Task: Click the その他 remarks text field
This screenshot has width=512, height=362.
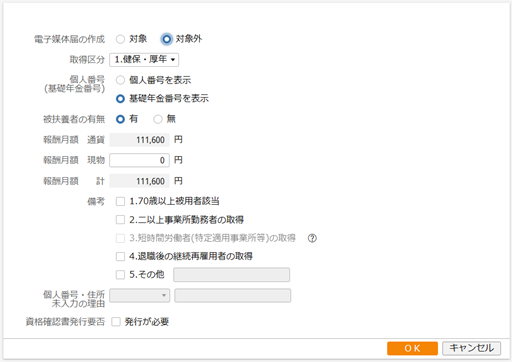Action: tap(231, 275)
